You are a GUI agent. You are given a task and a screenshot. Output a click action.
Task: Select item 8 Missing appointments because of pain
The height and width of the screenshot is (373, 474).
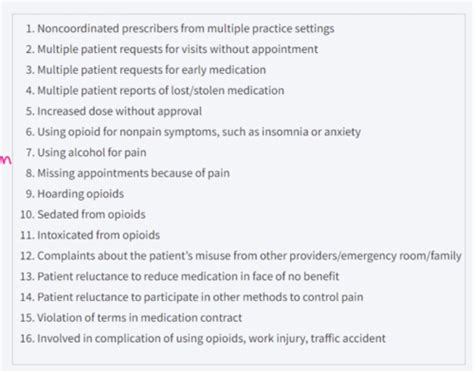point(128,173)
